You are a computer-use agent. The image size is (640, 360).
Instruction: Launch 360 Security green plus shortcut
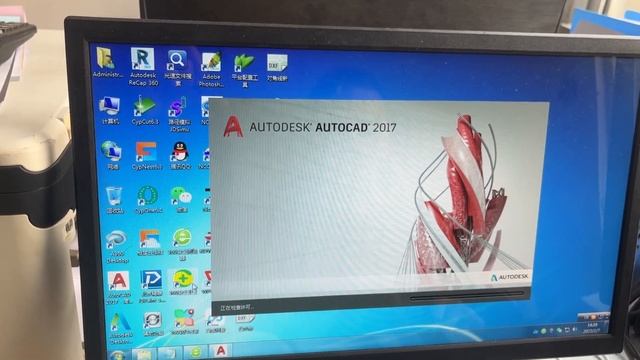pos(183,282)
